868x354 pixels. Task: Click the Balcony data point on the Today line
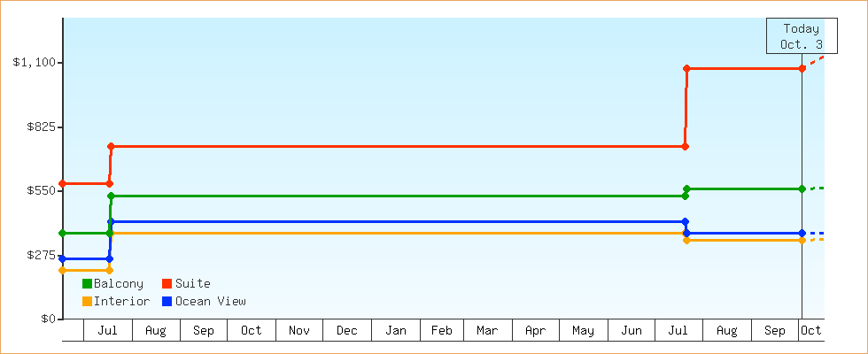(x=802, y=189)
